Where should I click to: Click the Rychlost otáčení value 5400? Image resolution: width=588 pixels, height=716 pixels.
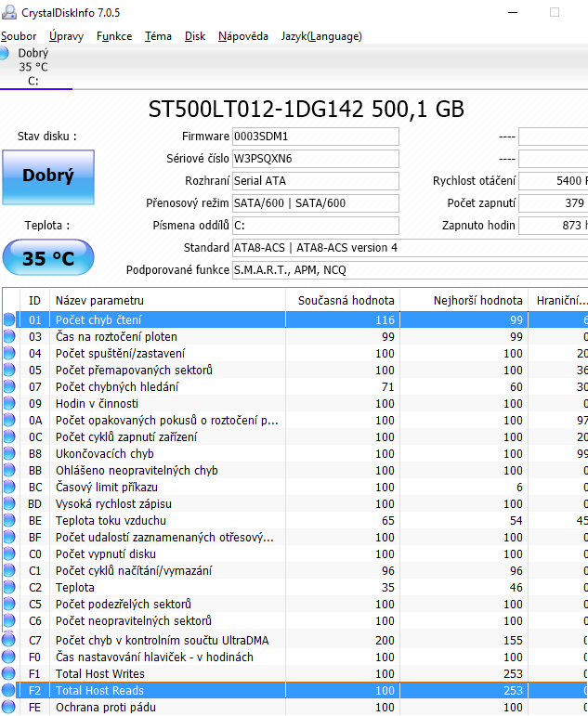tap(554, 181)
